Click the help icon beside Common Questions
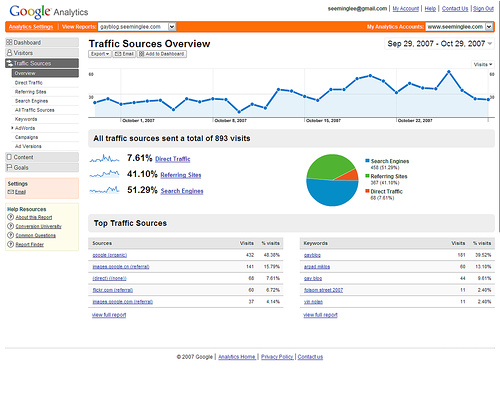Screen dimensions: 500x395 [11, 235]
